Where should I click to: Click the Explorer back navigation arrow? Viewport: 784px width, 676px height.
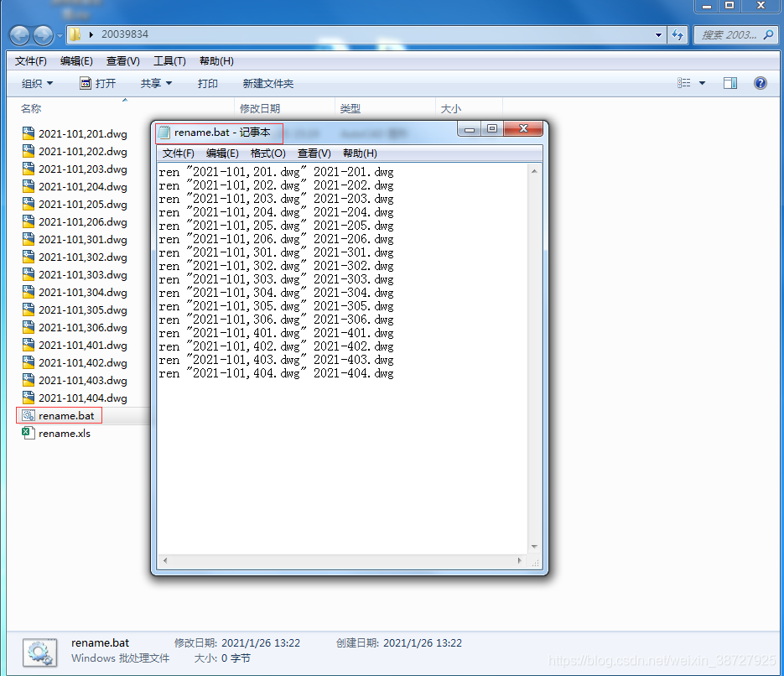[20, 35]
